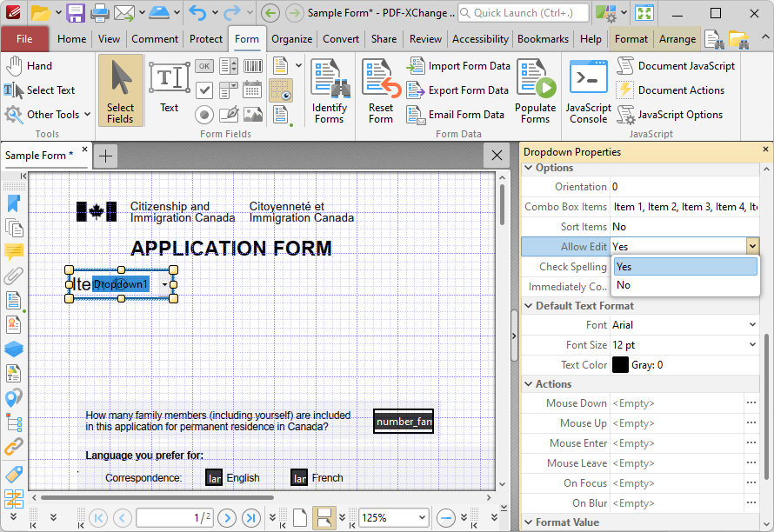Viewport: 774px width, 532px height.
Task: Select the Sample Form document tab
Action: tap(39, 156)
